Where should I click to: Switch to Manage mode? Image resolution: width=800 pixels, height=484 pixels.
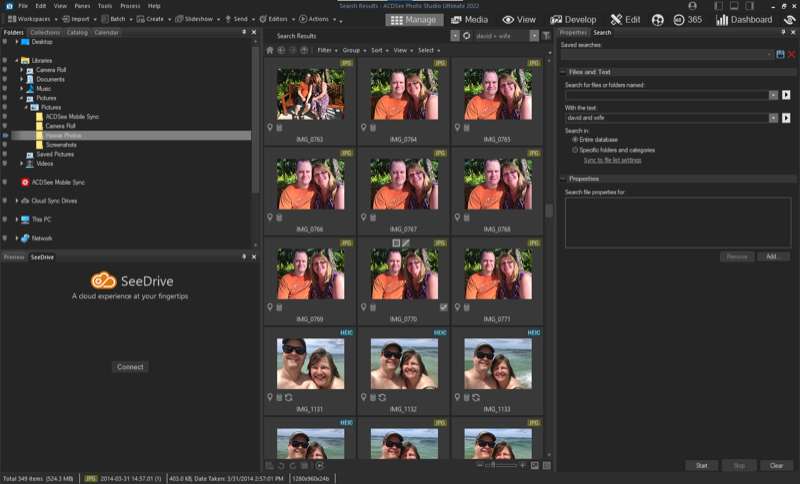tap(414, 19)
